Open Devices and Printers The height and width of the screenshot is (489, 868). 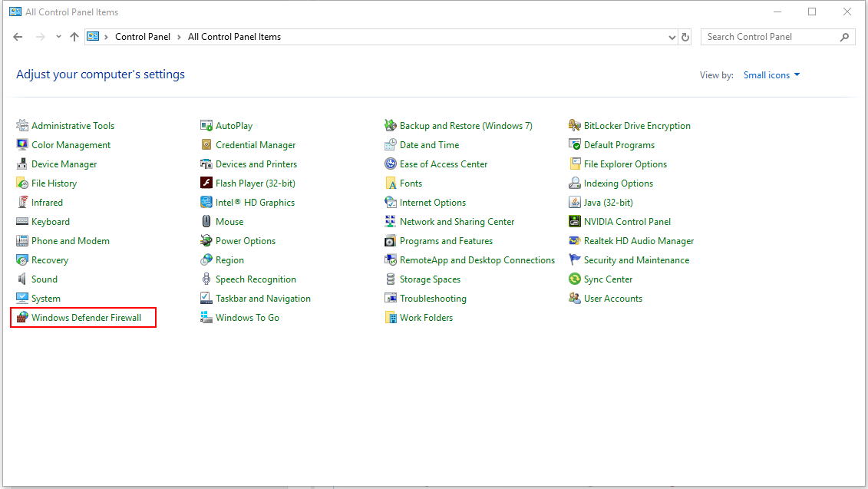point(256,164)
